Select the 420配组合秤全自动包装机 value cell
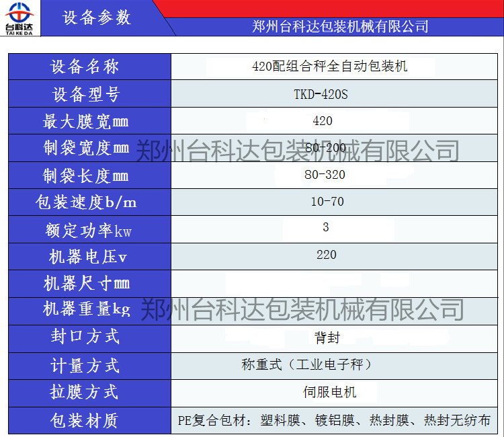504x437 pixels. [x=329, y=67]
